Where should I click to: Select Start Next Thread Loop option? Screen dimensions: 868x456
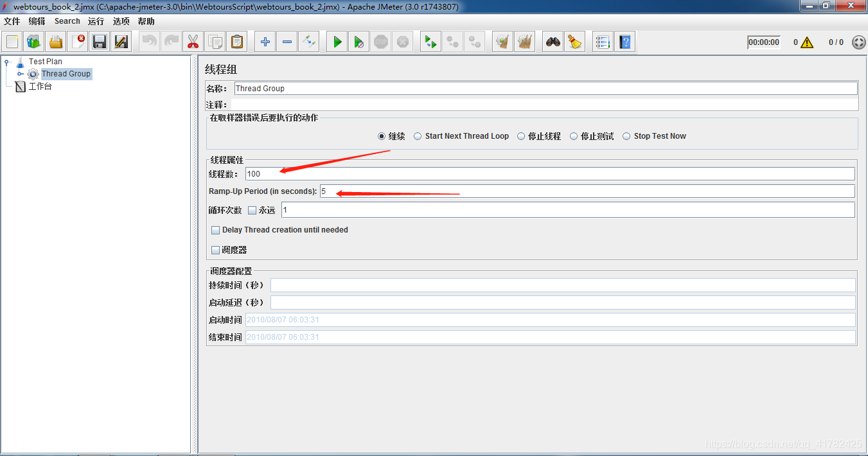pos(418,136)
